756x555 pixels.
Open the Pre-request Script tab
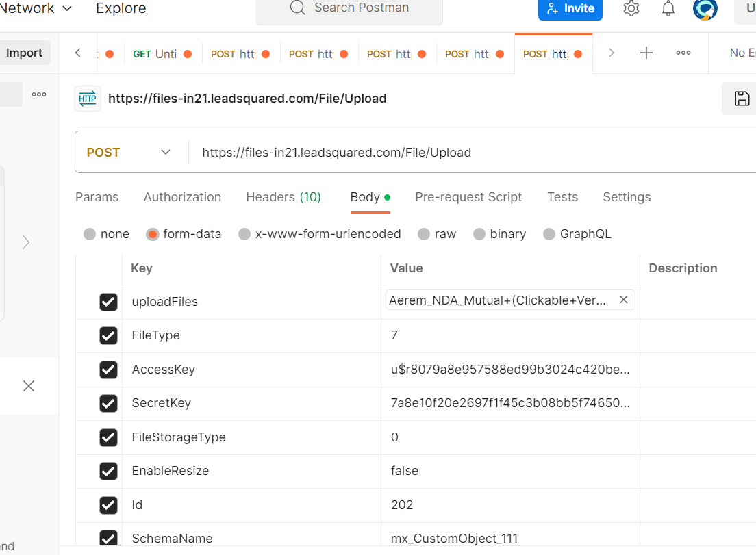pyautogui.click(x=468, y=197)
